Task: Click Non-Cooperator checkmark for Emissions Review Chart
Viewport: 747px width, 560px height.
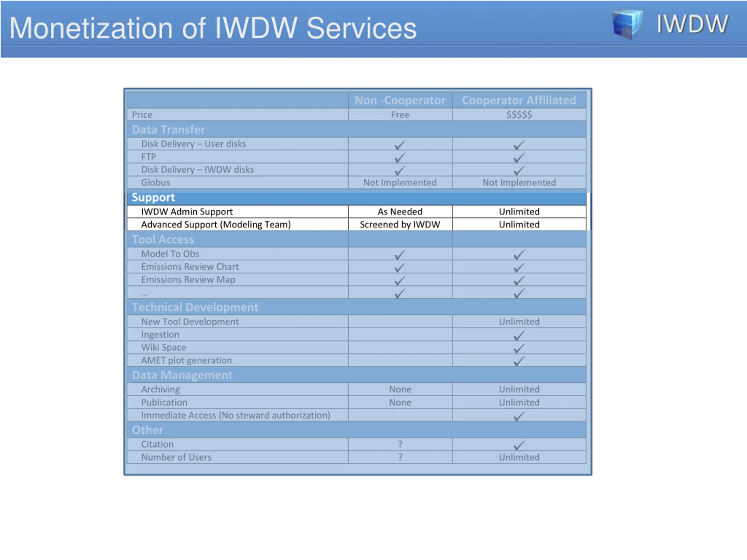Action: 399,268
